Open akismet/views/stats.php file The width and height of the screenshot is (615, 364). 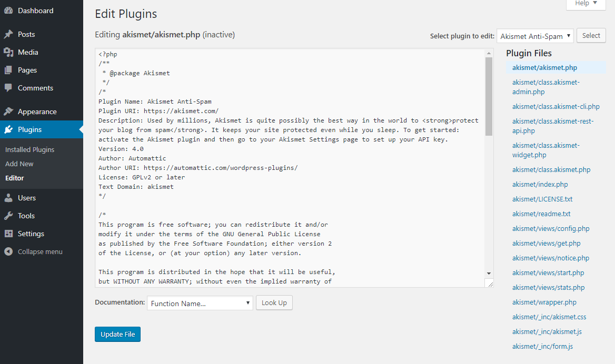(548, 288)
